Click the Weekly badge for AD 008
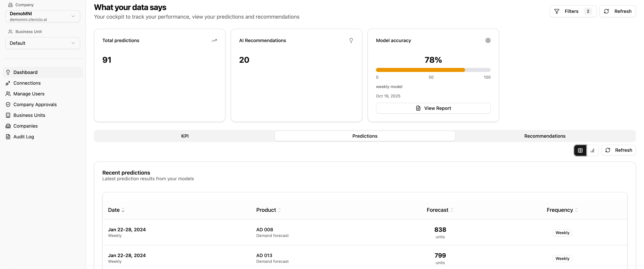Screen dimensions: 644x269 pos(562,233)
